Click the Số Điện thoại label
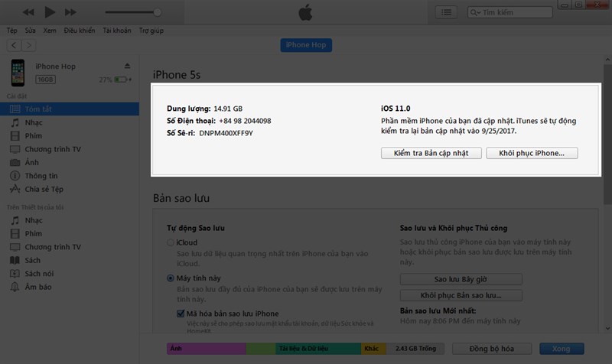Image resolution: width=612 pixels, height=364 pixels. tap(191, 121)
